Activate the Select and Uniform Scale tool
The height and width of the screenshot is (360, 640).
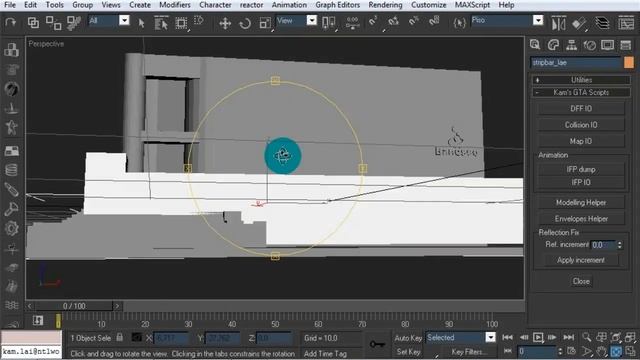(x=265, y=23)
